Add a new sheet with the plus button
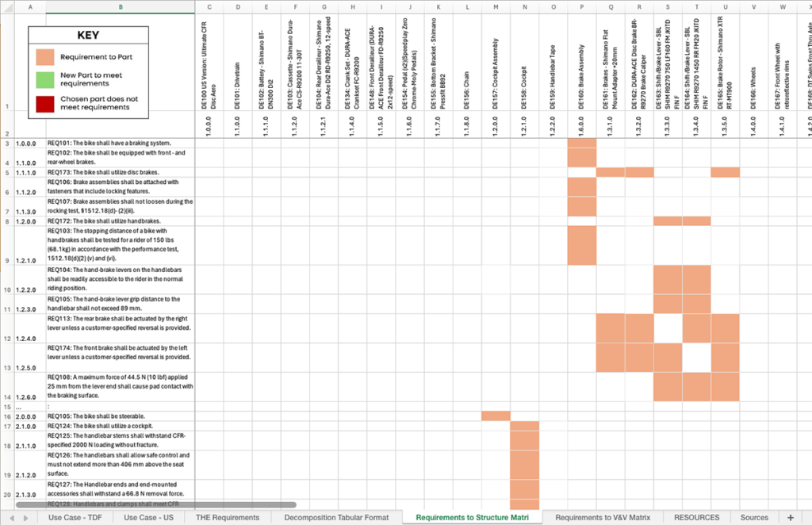The width and height of the screenshot is (812, 525). coord(789,517)
